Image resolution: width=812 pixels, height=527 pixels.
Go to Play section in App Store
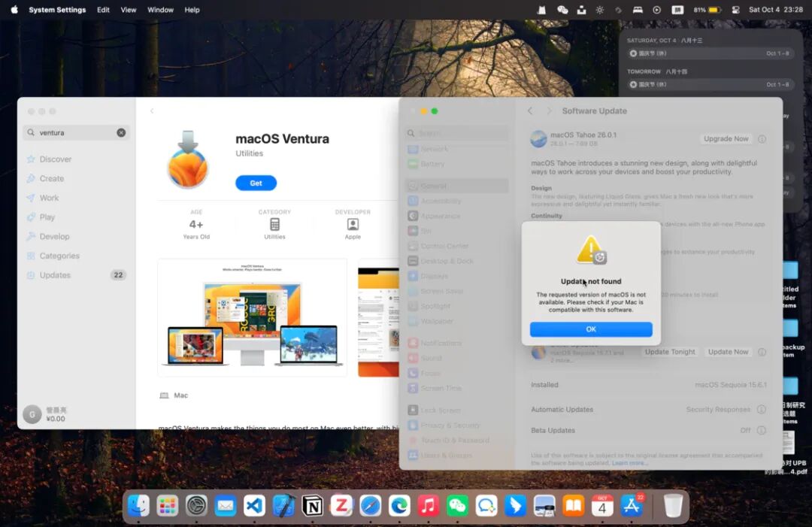pos(47,217)
